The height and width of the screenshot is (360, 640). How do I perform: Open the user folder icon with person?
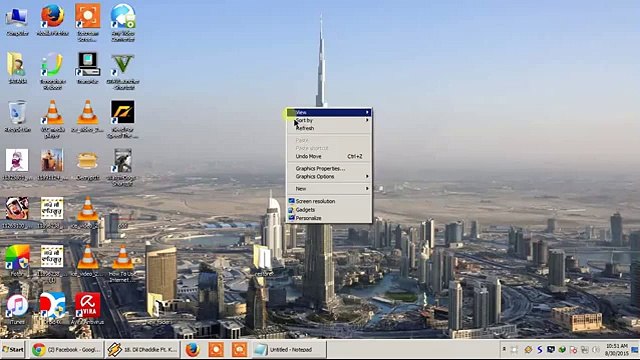[17, 67]
